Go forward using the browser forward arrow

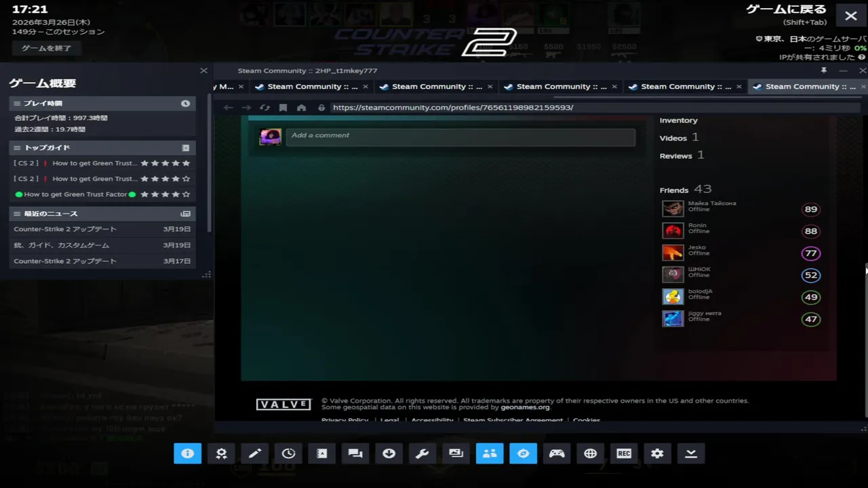point(246,108)
